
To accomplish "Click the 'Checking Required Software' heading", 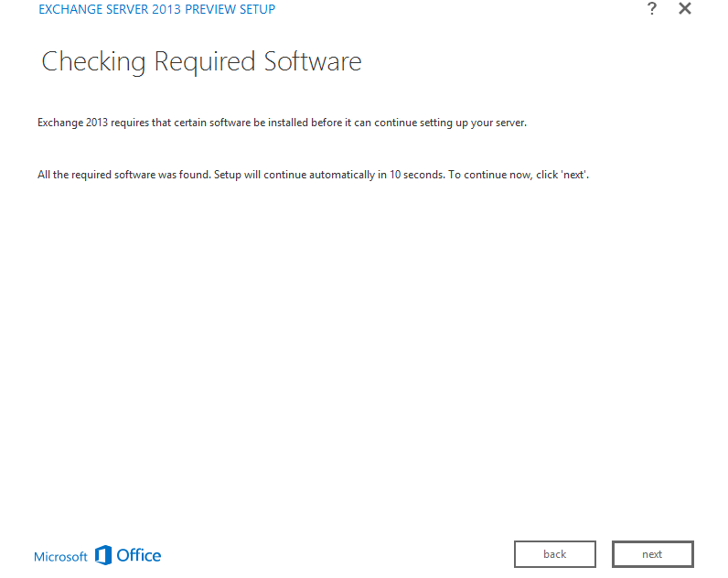I will click(x=201, y=62).
